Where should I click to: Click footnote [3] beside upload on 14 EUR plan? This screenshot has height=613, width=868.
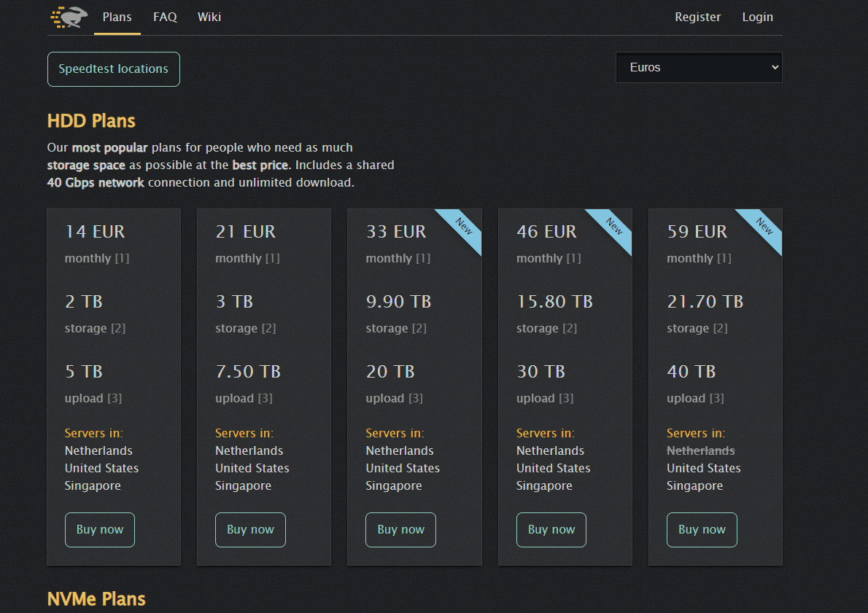click(x=115, y=398)
